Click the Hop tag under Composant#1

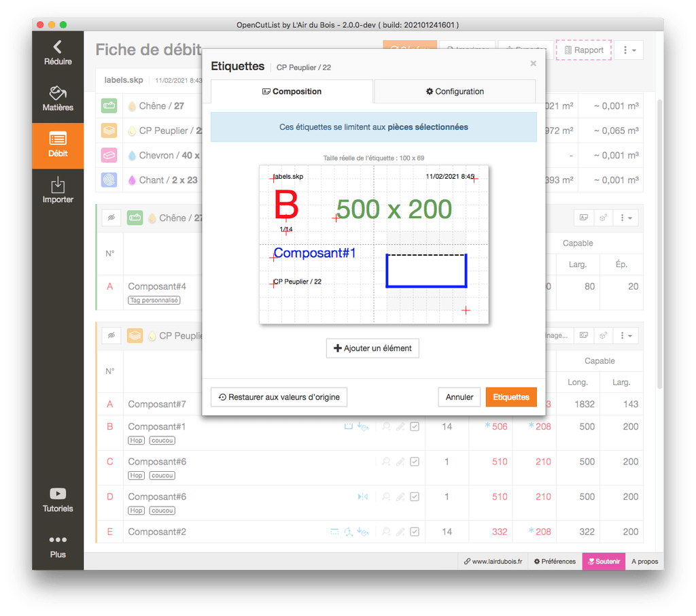coord(136,441)
